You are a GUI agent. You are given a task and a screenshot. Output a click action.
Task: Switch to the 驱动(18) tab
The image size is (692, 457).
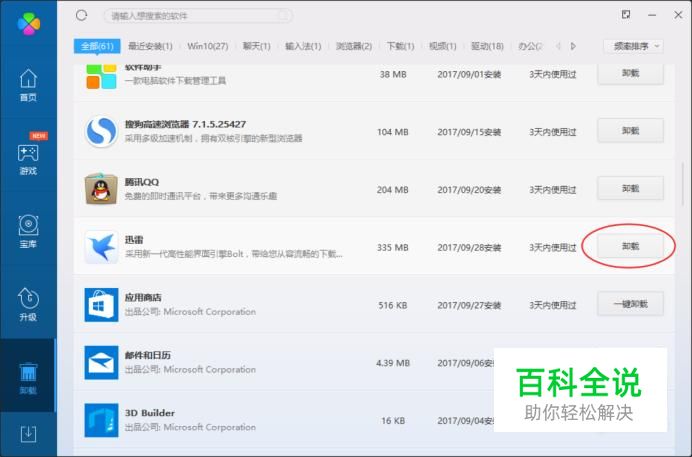pyautogui.click(x=487, y=46)
